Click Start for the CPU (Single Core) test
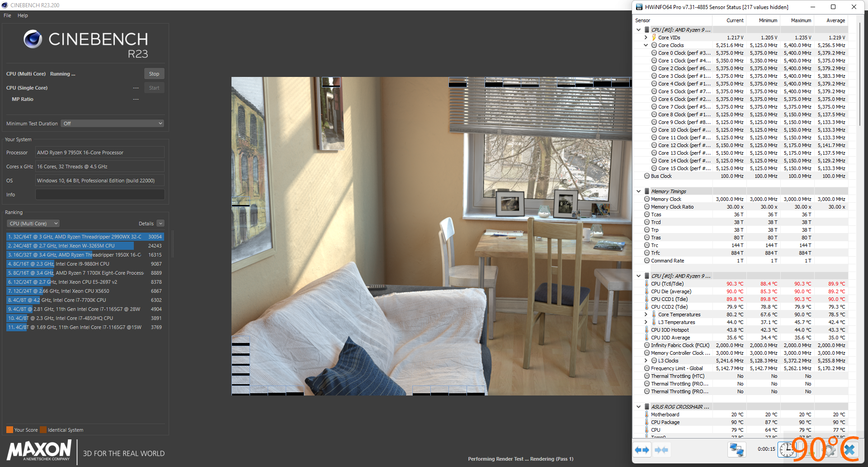The image size is (868, 467). tap(154, 88)
